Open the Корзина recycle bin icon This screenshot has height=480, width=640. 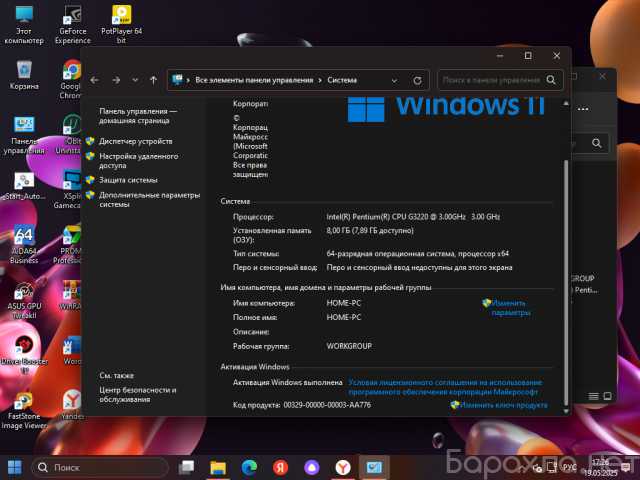click(x=24, y=74)
